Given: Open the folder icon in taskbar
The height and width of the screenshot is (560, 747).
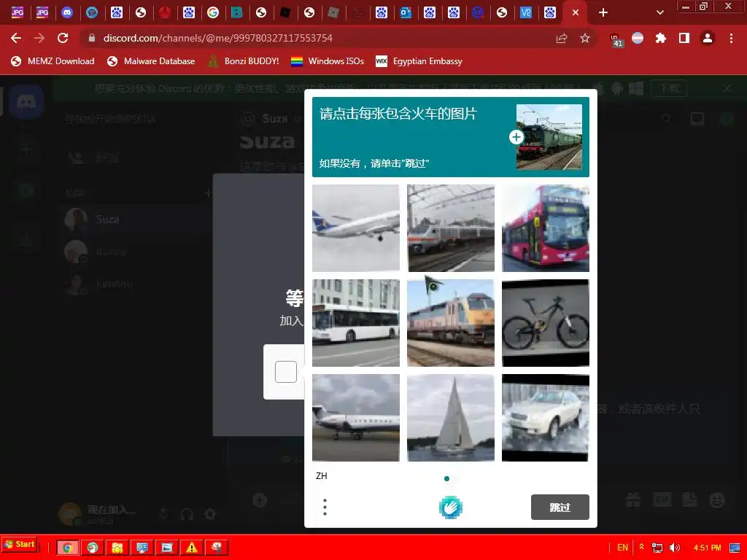Looking at the screenshot, I should [x=117, y=548].
